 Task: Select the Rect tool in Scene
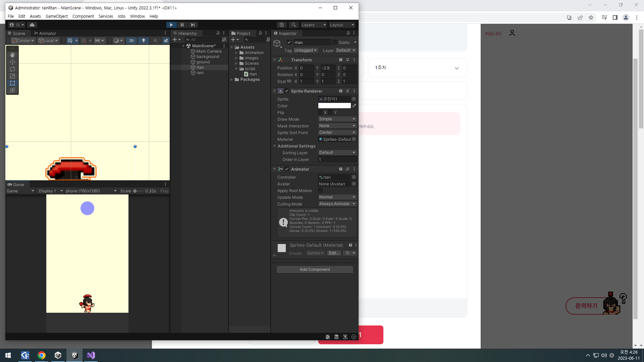[12, 83]
